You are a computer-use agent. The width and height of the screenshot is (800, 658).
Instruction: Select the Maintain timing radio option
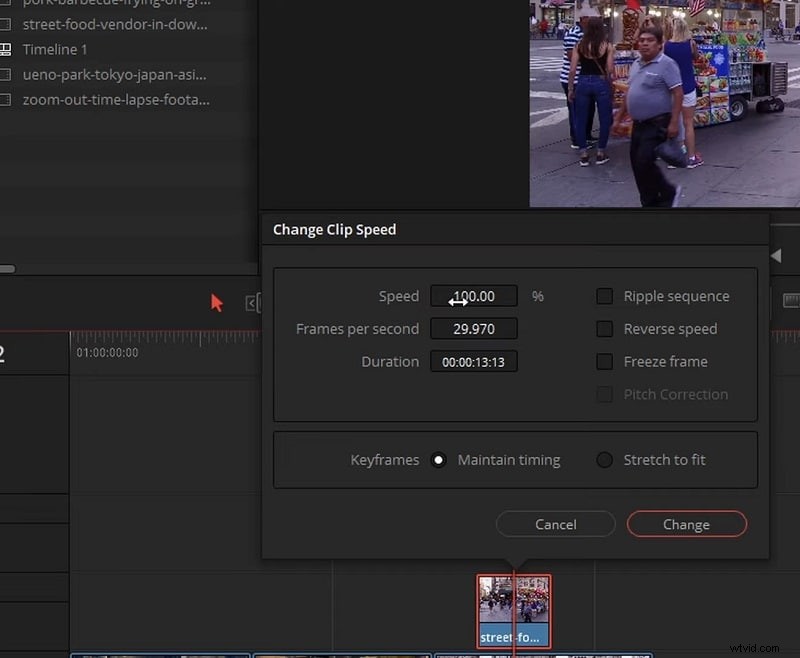click(438, 460)
